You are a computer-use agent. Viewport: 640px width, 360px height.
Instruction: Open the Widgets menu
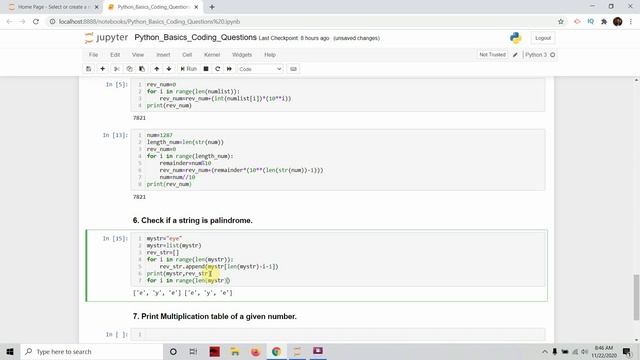(242, 55)
